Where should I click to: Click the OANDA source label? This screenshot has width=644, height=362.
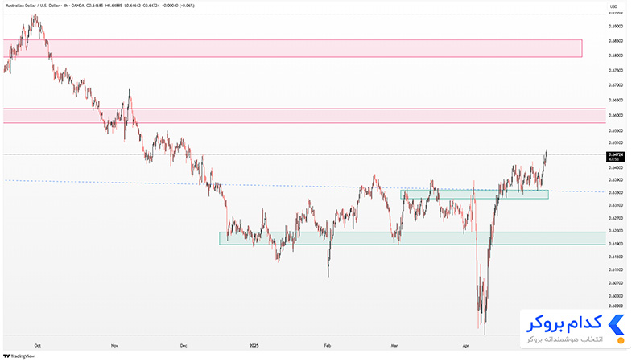76,6
